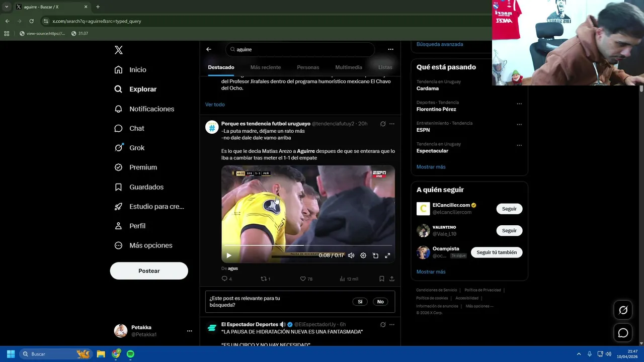Viewport: 644px width, 362px height.
Task: Answer No to relevance question
Action: pos(380,302)
